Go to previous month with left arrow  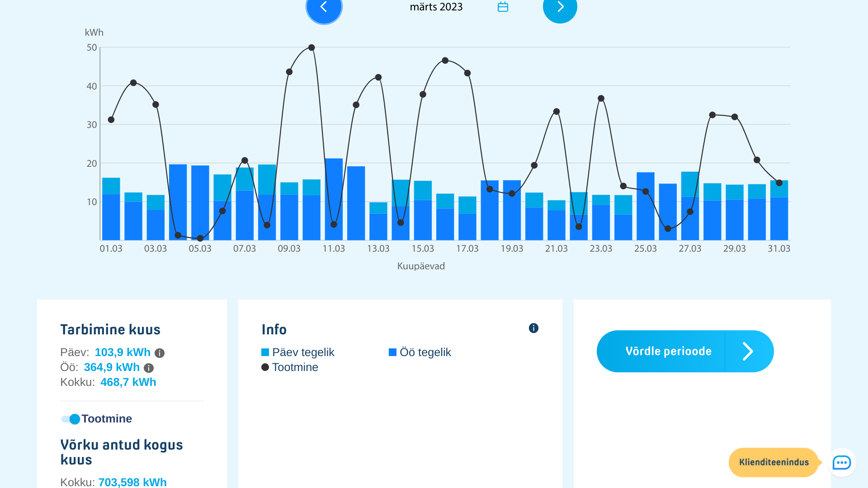324,7
